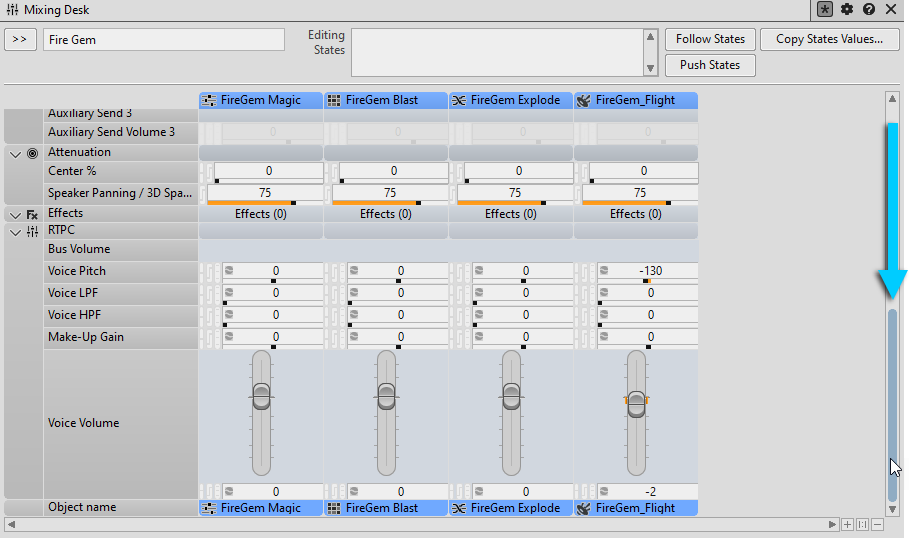Open help via question mark icon
This screenshot has width=909, height=538.
[869, 9]
